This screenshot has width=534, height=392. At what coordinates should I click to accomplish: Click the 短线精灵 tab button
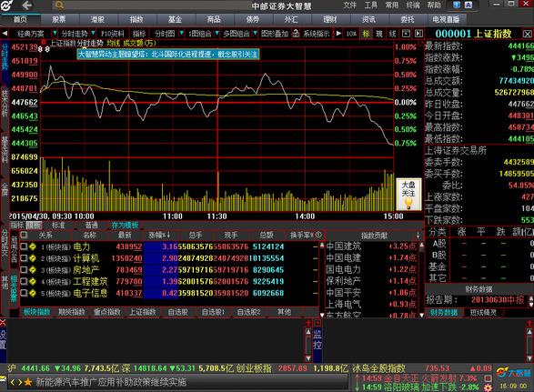(483, 312)
